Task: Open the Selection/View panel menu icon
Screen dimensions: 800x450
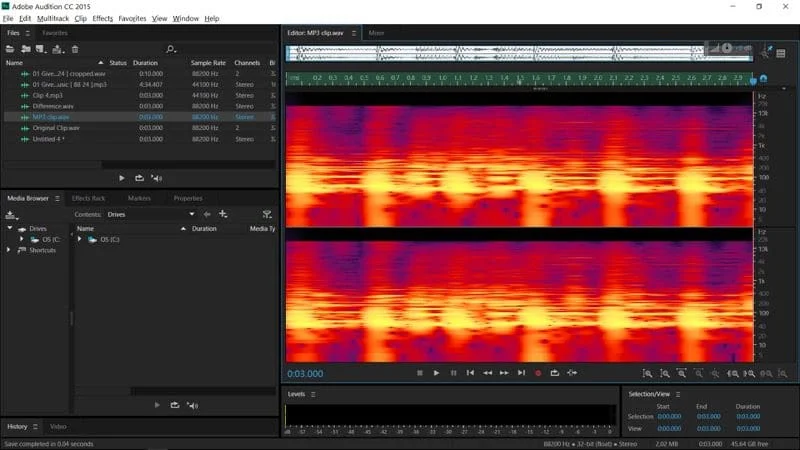Action: coord(678,394)
